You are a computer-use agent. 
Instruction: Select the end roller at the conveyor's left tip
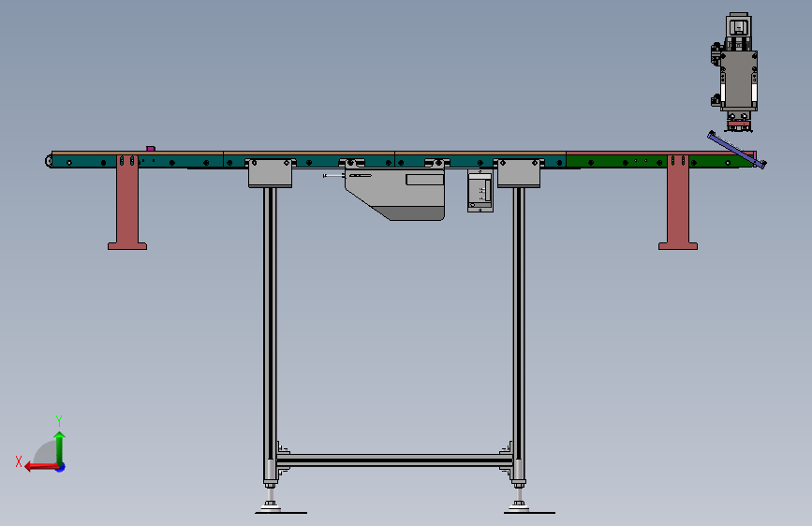point(49,161)
